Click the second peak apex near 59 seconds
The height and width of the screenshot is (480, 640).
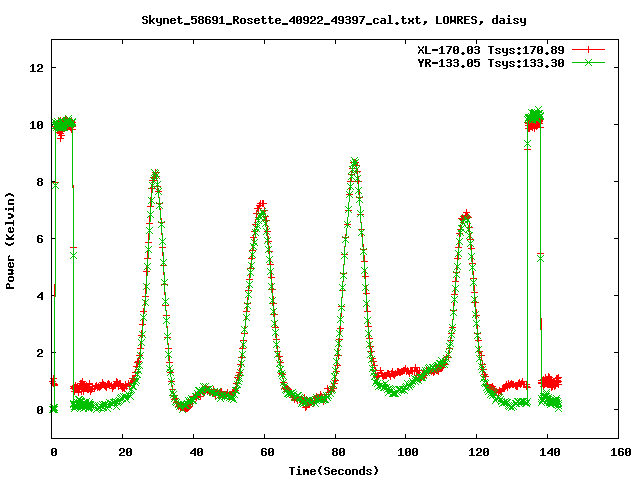[262, 204]
